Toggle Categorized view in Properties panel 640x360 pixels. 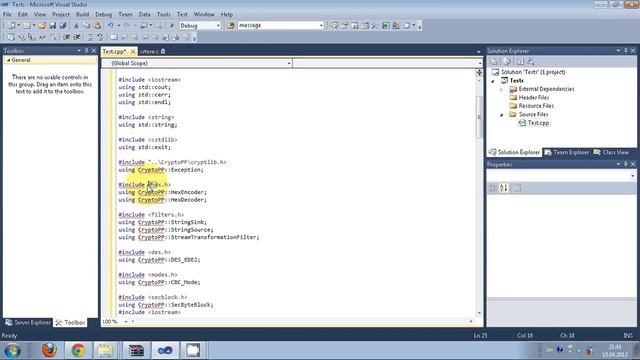click(x=493, y=188)
